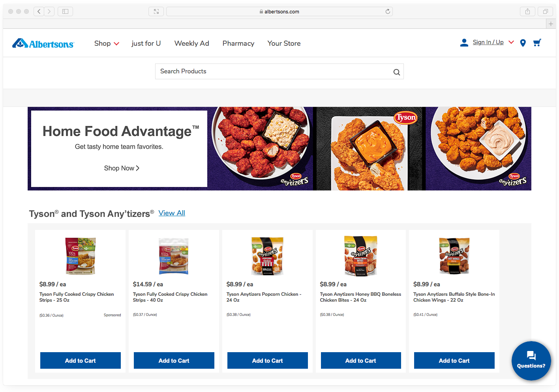Click the Sign In / Up link

tap(488, 42)
